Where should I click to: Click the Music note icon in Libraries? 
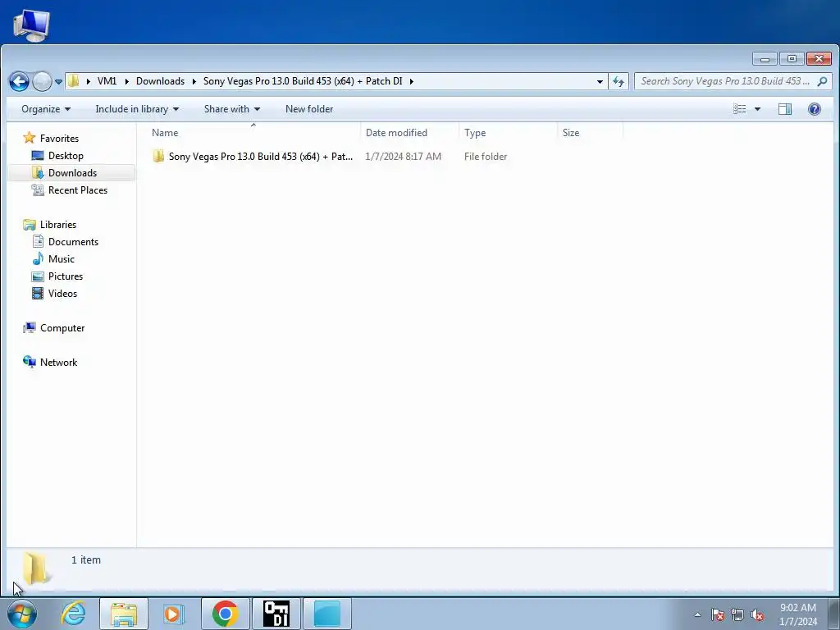point(38,258)
